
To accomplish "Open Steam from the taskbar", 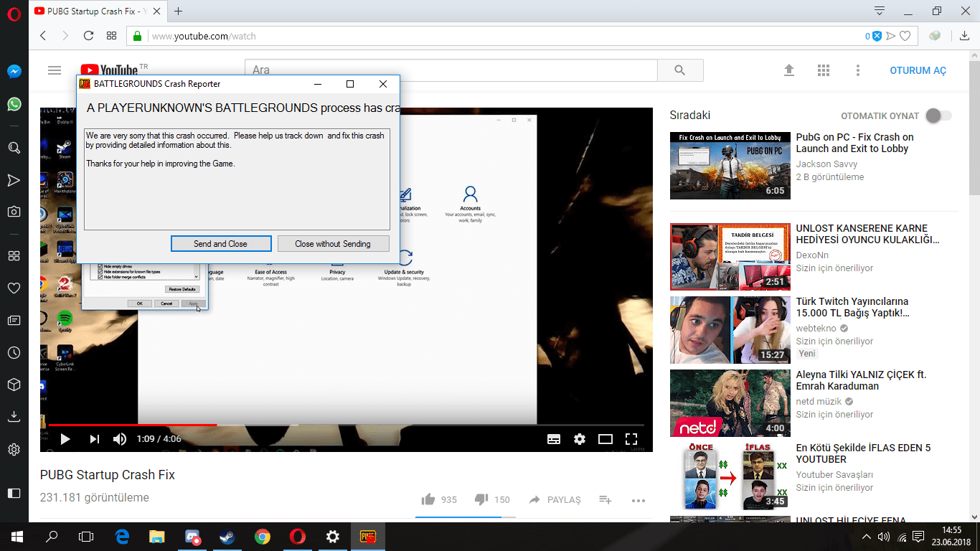I will tap(227, 537).
